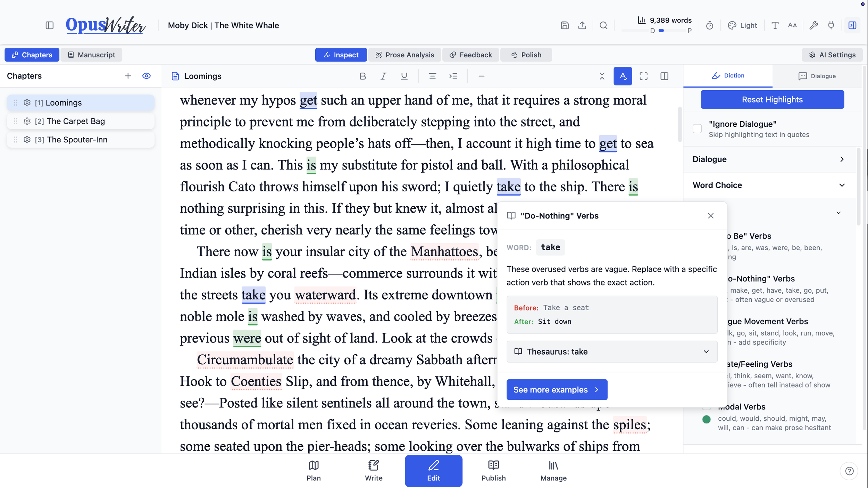
Task: Click the text alignment icon
Action: (432, 76)
